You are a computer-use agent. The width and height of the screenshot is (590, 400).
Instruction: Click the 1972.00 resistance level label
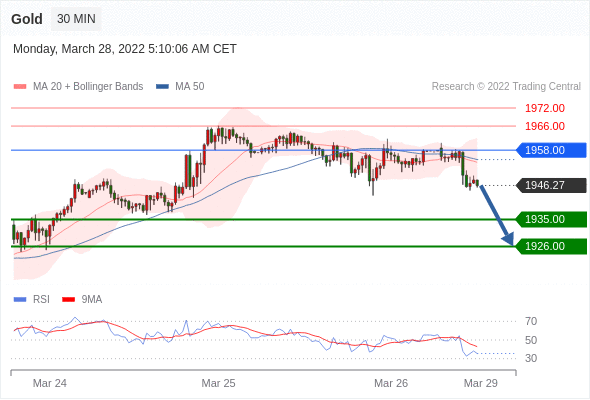(x=545, y=108)
